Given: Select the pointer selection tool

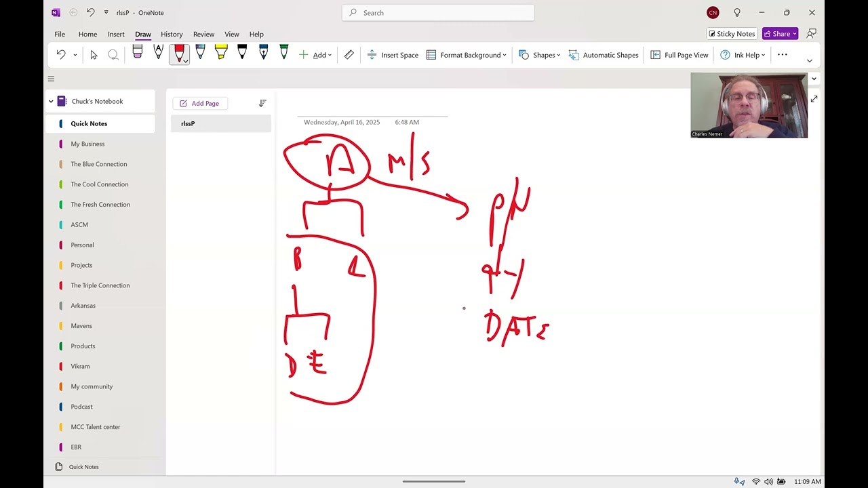Looking at the screenshot, I should (x=94, y=55).
